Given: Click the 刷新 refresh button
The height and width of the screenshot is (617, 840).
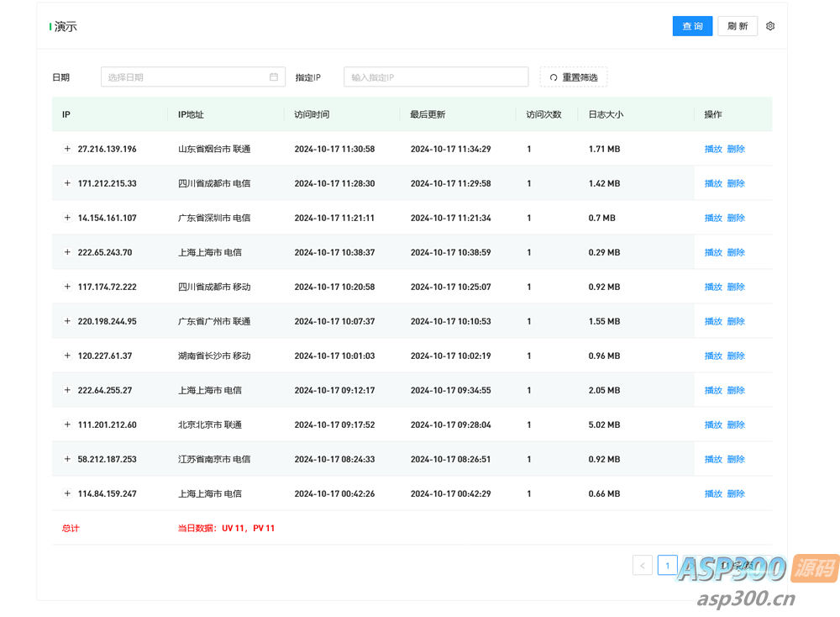Looking at the screenshot, I should [738, 26].
